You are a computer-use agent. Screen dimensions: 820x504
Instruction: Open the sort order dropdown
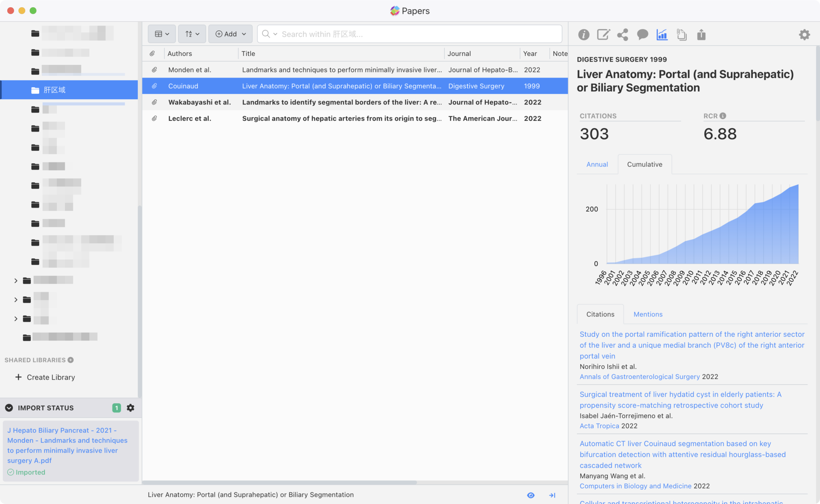click(192, 34)
